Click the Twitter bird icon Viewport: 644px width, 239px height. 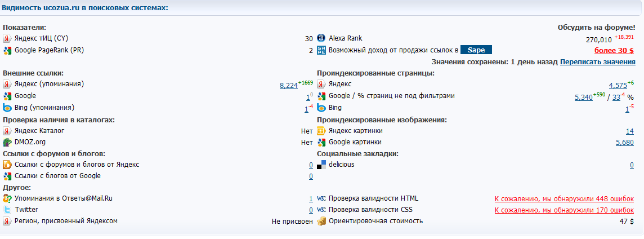tap(7, 210)
